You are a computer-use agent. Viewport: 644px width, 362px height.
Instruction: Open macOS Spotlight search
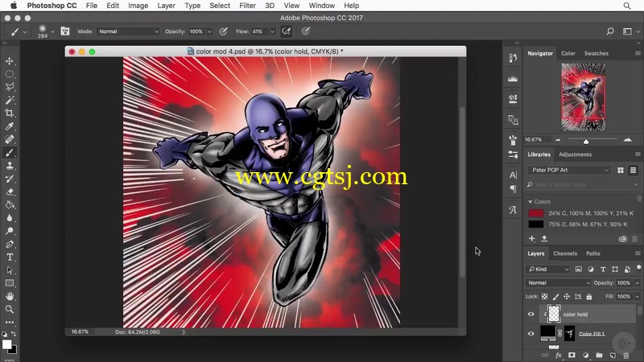pyautogui.click(x=627, y=6)
